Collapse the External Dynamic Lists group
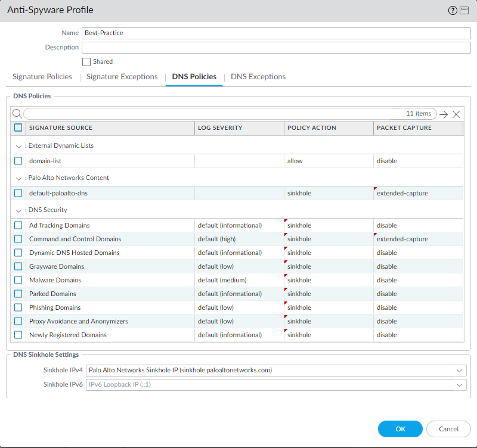Image resolution: width=477 pixels, height=448 pixels. point(18,146)
